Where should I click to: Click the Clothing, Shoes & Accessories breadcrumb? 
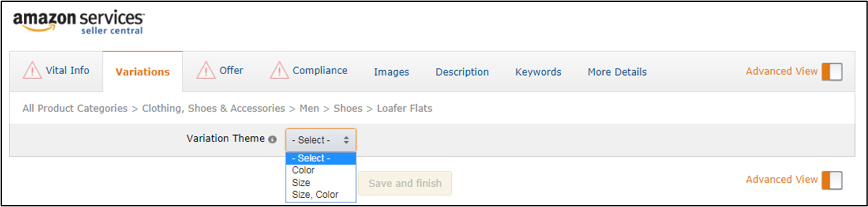point(213,108)
